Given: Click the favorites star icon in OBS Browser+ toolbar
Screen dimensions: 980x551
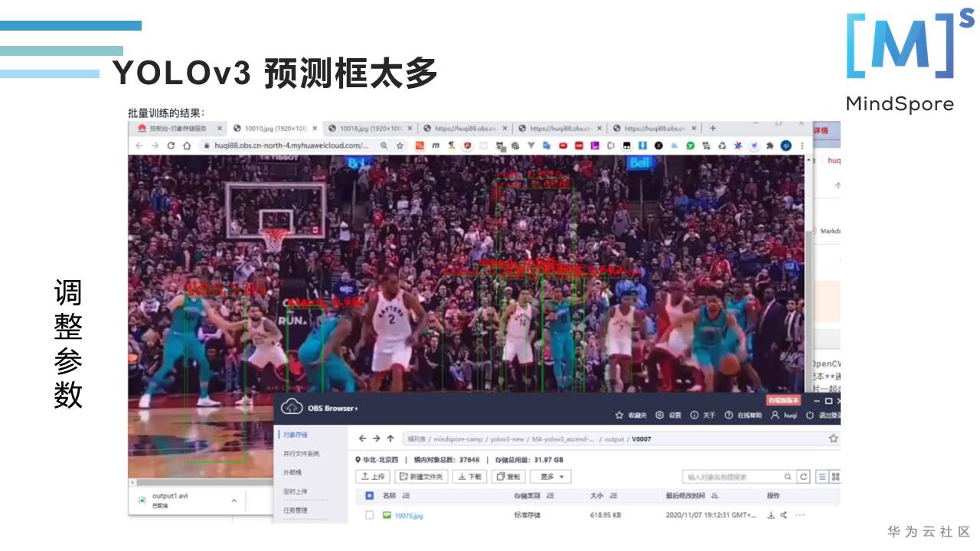Looking at the screenshot, I should click(619, 415).
